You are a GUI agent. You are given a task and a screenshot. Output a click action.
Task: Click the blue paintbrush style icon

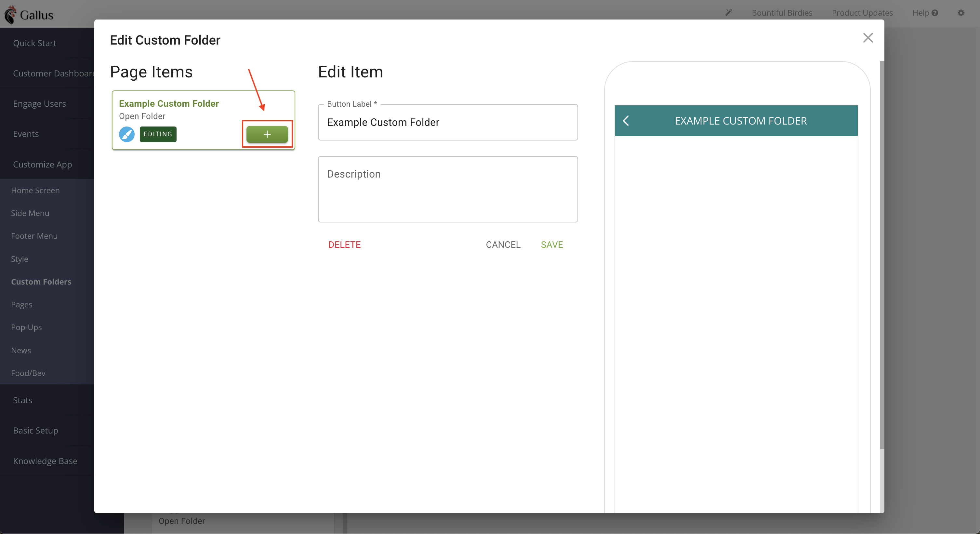[127, 134]
